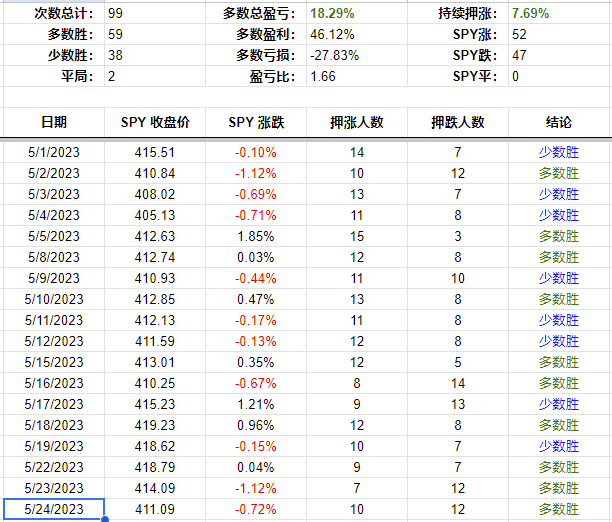Select the date cell 5/9/2023
Viewport: 612px width, 522px height.
click(x=54, y=278)
